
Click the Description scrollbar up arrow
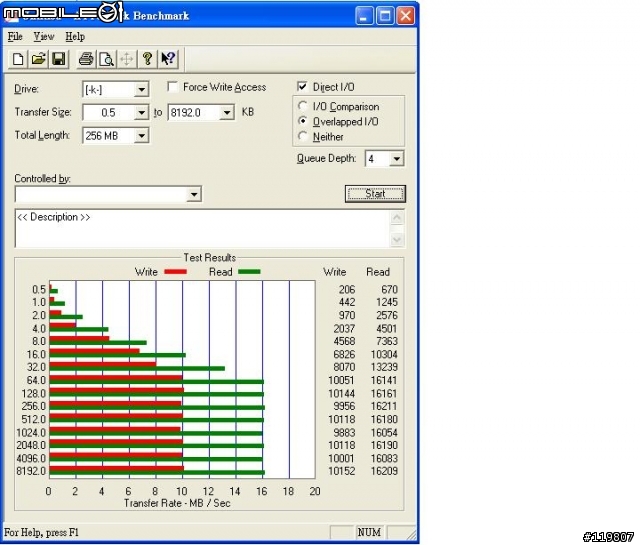tap(397, 218)
